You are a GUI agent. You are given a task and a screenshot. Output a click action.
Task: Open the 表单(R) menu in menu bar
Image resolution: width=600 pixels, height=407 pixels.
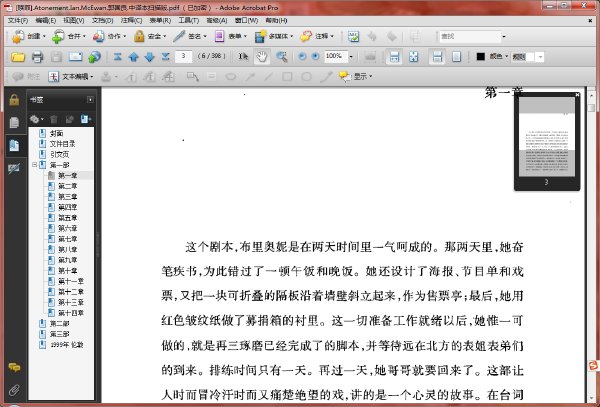(160, 20)
